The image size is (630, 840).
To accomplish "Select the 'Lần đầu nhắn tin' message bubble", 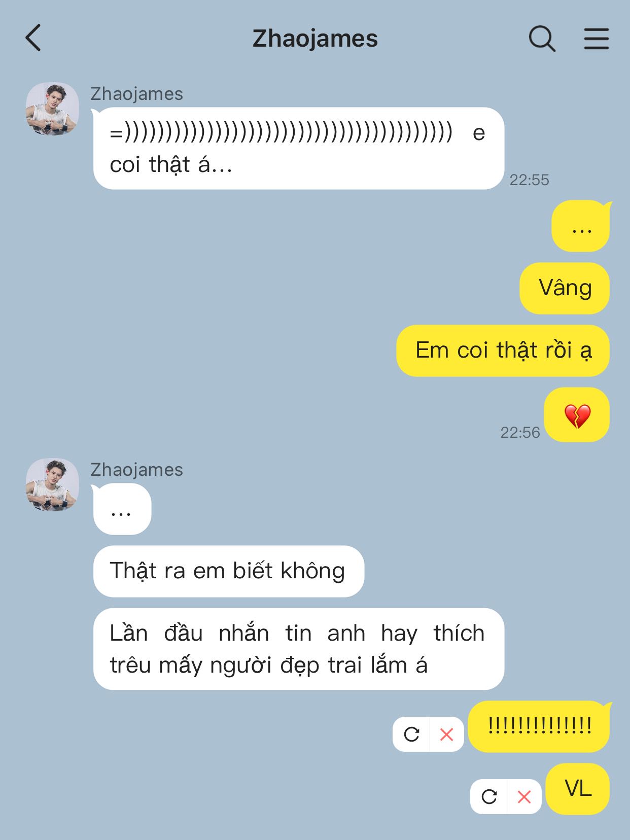I will tap(298, 649).
